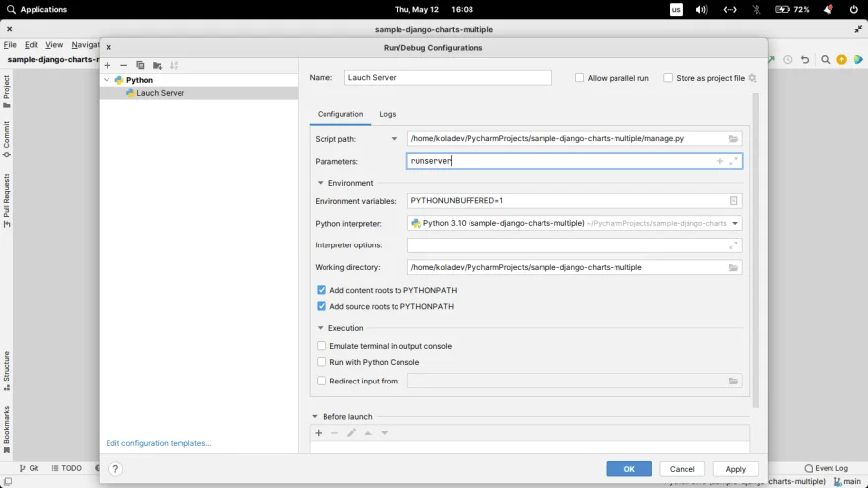The height and width of the screenshot is (488, 868).
Task: Open the Edit menu
Action: pyautogui.click(x=31, y=44)
